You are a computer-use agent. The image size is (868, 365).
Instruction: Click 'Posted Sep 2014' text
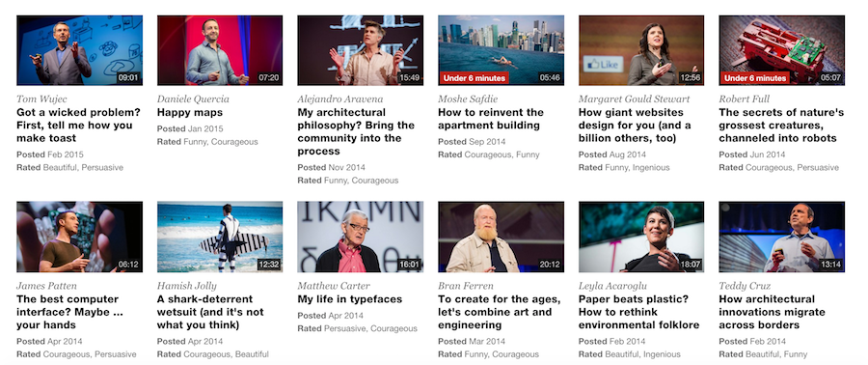472,142
